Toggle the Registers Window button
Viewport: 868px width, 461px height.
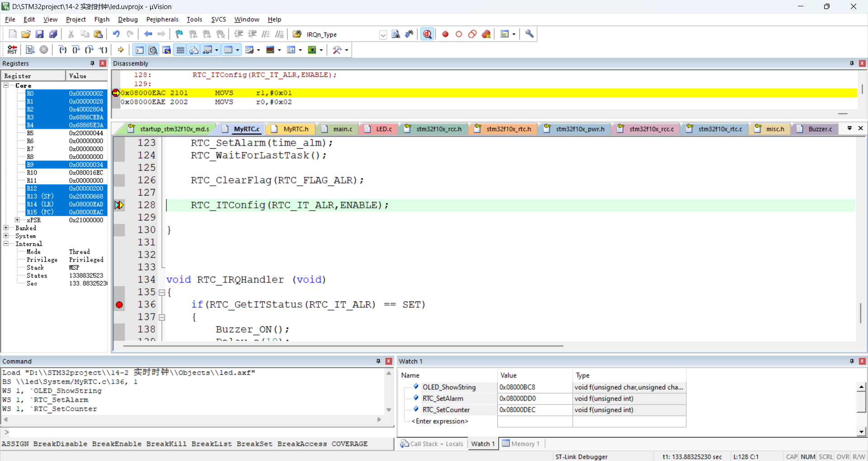180,50
